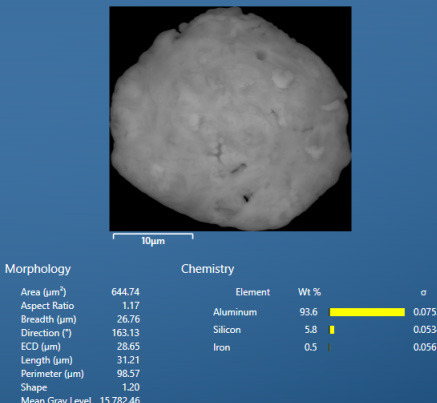
Task: Click the Perimeter (µm) label
Action: (52, 374)
